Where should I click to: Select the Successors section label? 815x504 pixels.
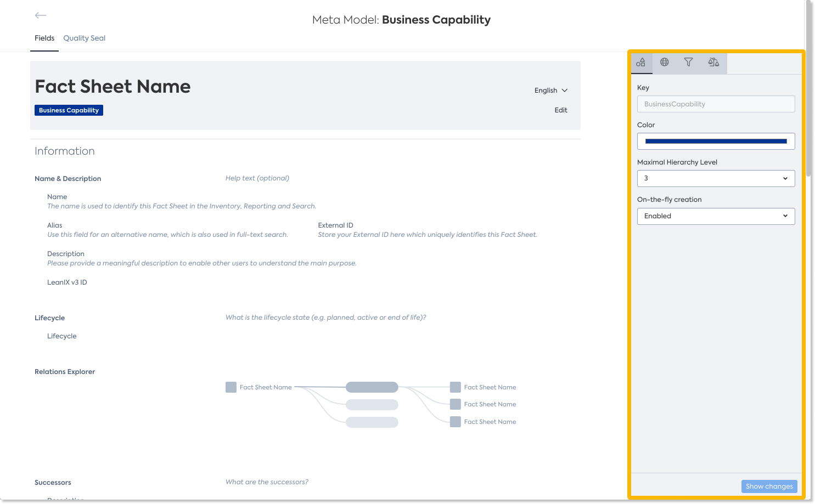(x=53, y=483)
